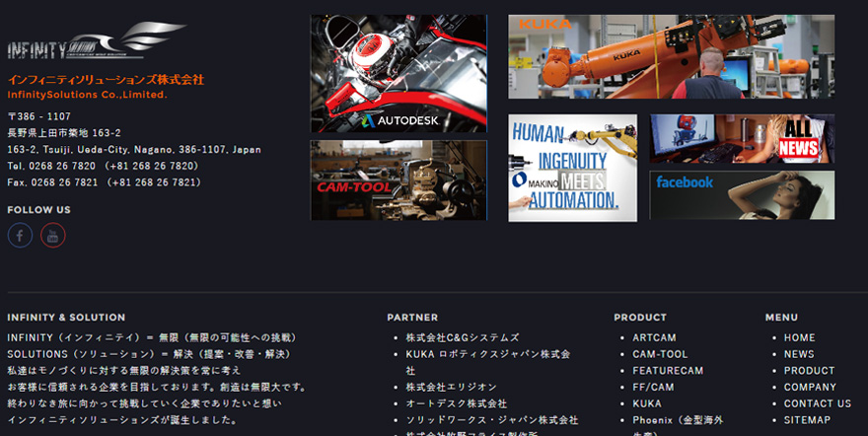The width and height of the screenshot is (868, 436).
Task: Click the FOLLOW US heading
Action: pyautogui.click(x=38, y=210)
